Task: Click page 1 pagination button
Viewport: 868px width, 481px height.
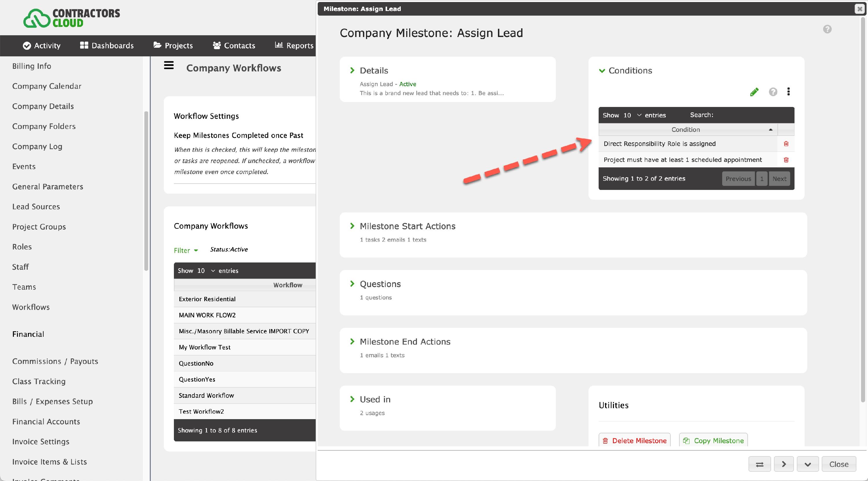Action: coord(762,179)
